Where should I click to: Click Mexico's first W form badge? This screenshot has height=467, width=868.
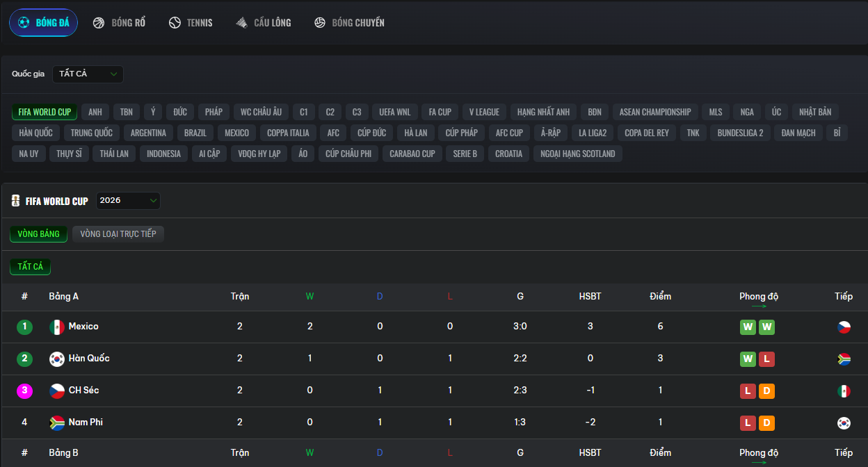point(748,327)
